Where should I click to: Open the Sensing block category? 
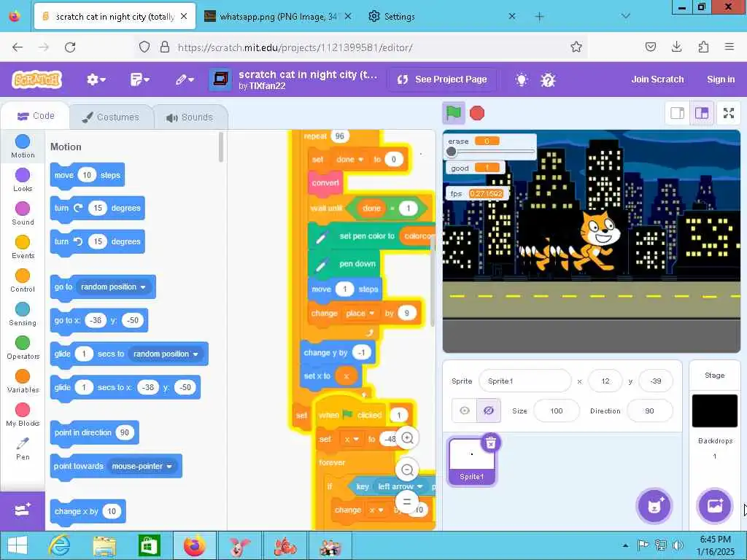point(23,314)
